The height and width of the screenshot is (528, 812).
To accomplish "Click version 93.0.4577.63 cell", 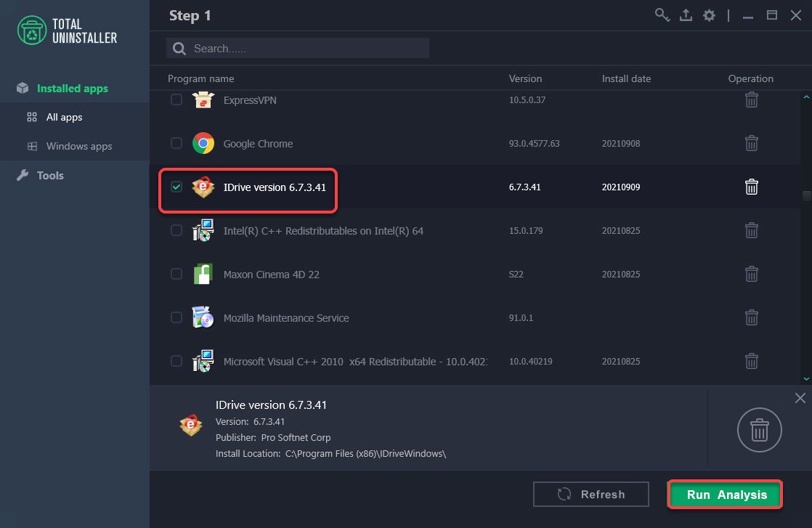I will pos(534,143).
